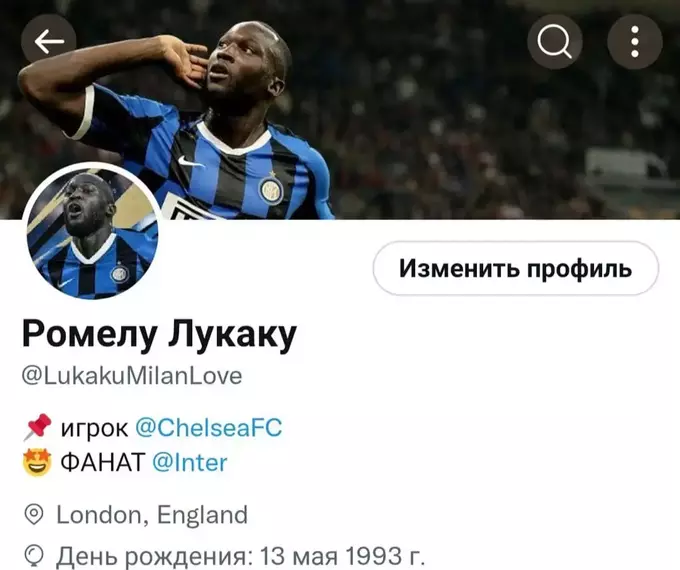Screen dimensions: 680x570
Task: Open the search magnifier icon
Action: 554,42
